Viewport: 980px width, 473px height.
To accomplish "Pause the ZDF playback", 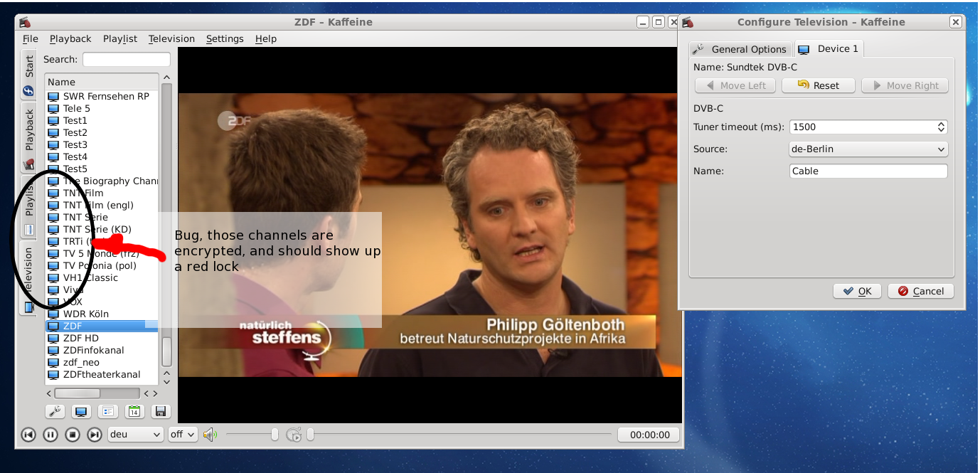I will (x=50, y=435).
